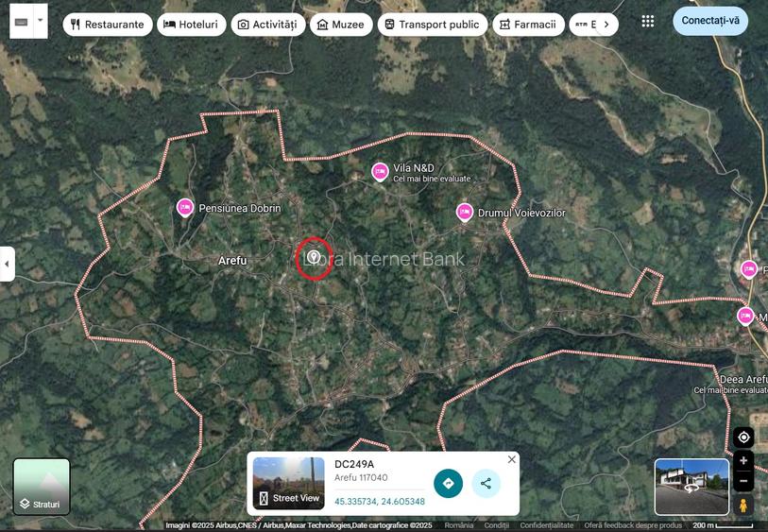
Task: Toggle the on-screen keyboard input tool
Action: [21, 21]
